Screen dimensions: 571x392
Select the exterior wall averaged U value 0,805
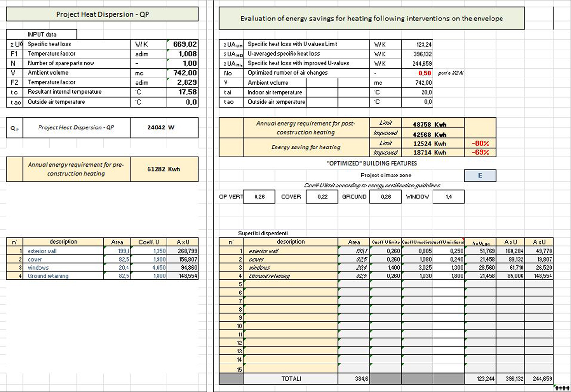coord(417,251)
